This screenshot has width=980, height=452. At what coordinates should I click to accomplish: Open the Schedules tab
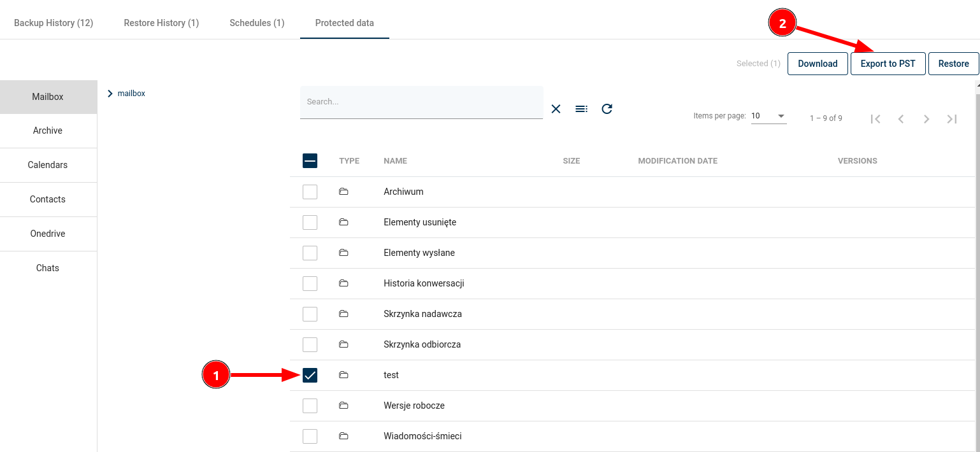click(x=257, y=23)
